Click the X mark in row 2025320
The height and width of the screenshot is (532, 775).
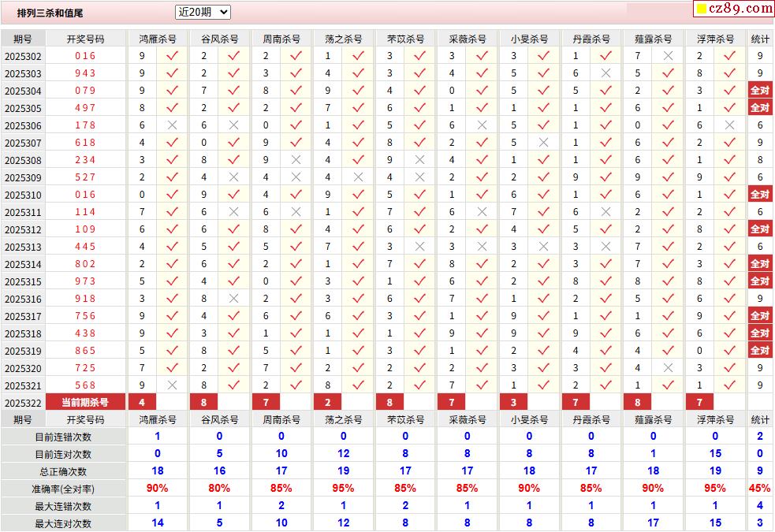[x=668, y=367]
